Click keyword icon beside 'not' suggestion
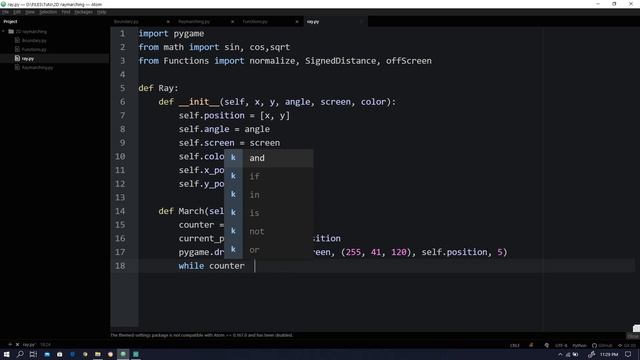640x360 pixels. point(233,231)
